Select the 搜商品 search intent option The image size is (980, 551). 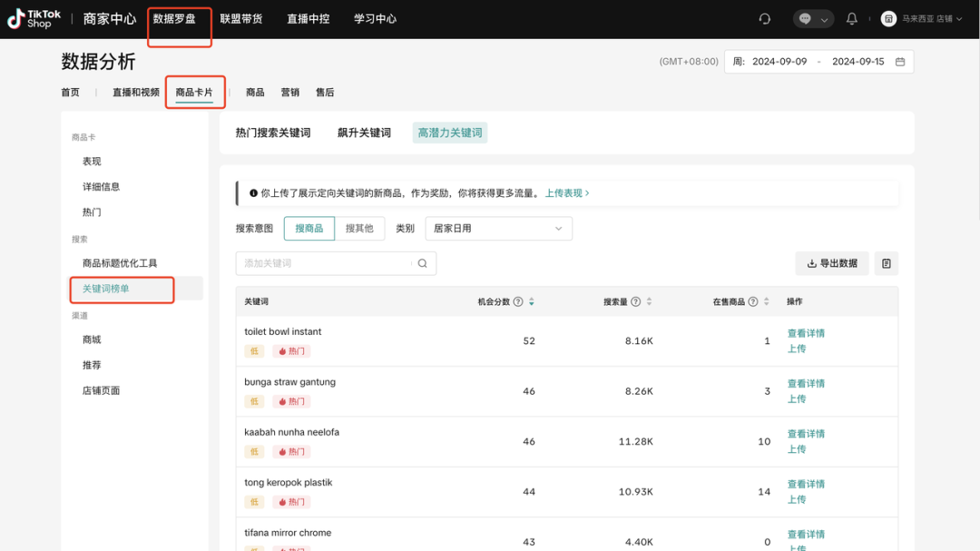[309, 228]
